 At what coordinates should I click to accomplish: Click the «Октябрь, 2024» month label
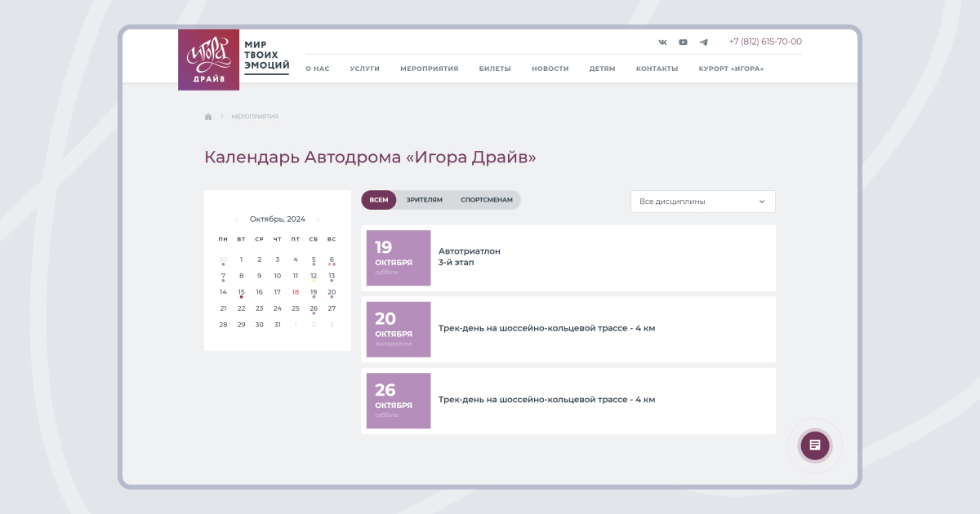click(278, 219)
